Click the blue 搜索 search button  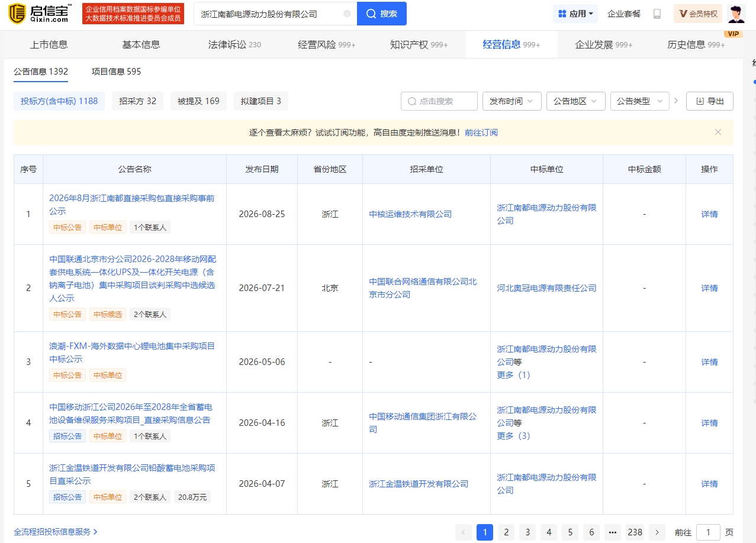pos(382,14)
